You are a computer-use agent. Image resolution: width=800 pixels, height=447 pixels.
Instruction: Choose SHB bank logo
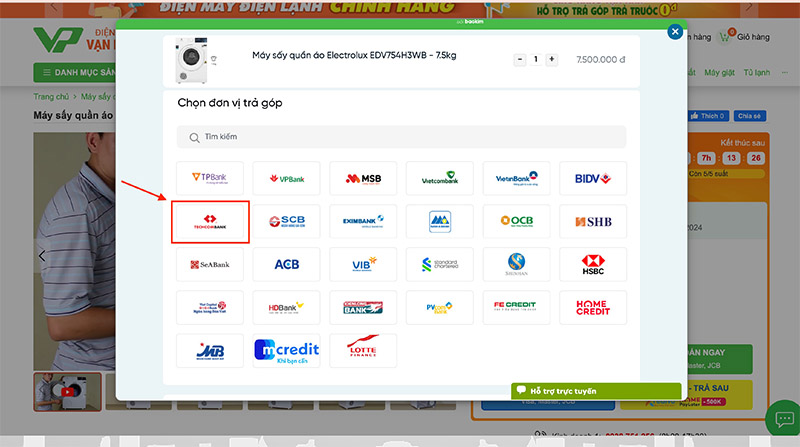593,221
